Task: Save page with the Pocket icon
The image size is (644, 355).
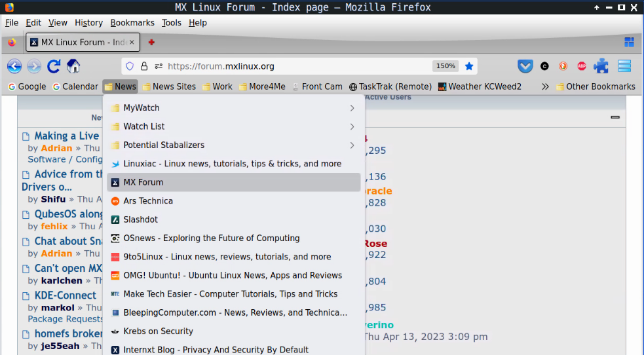Action: tap(525, 66)
